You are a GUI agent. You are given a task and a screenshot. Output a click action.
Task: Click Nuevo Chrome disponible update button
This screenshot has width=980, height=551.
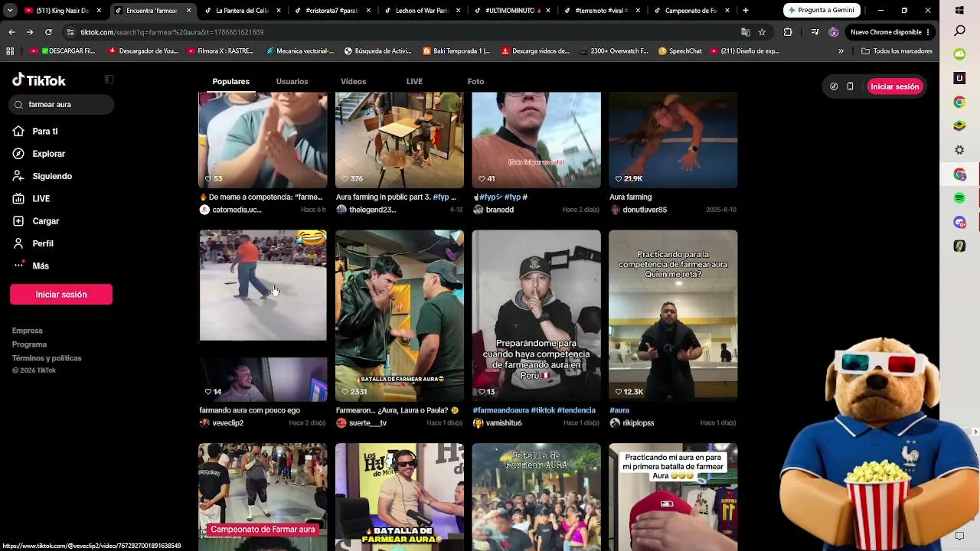pyautogui.click(x=890, y=32)
